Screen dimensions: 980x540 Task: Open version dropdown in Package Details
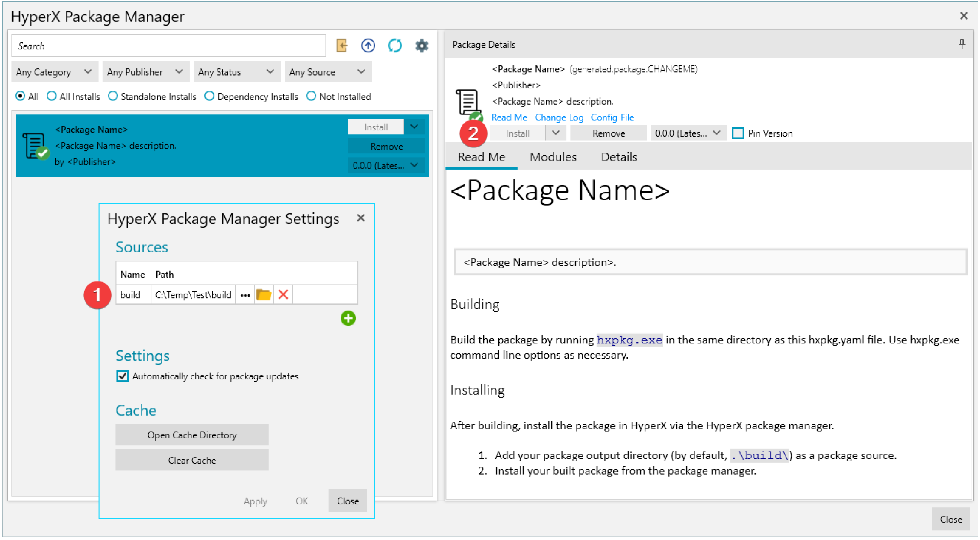tap(688, 133)
